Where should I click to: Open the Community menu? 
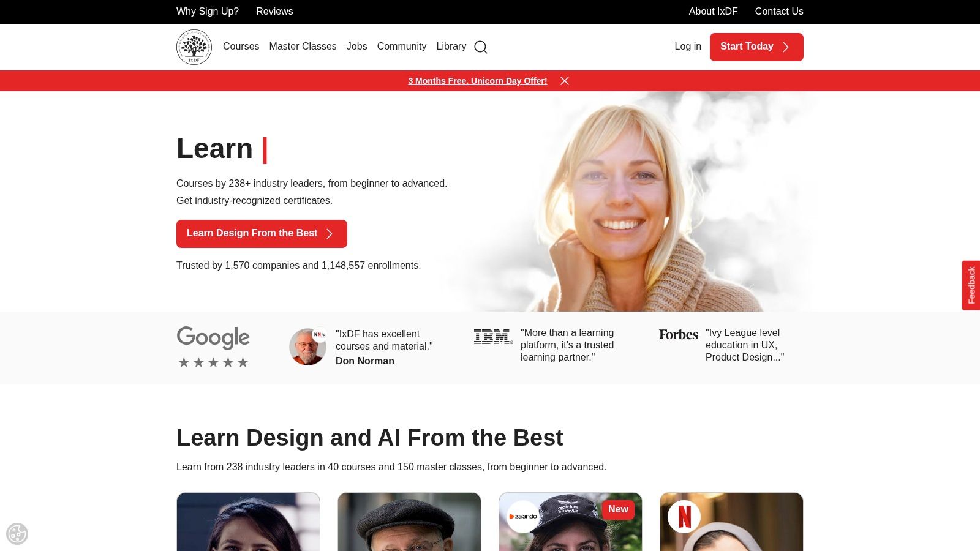coord(402,47)
